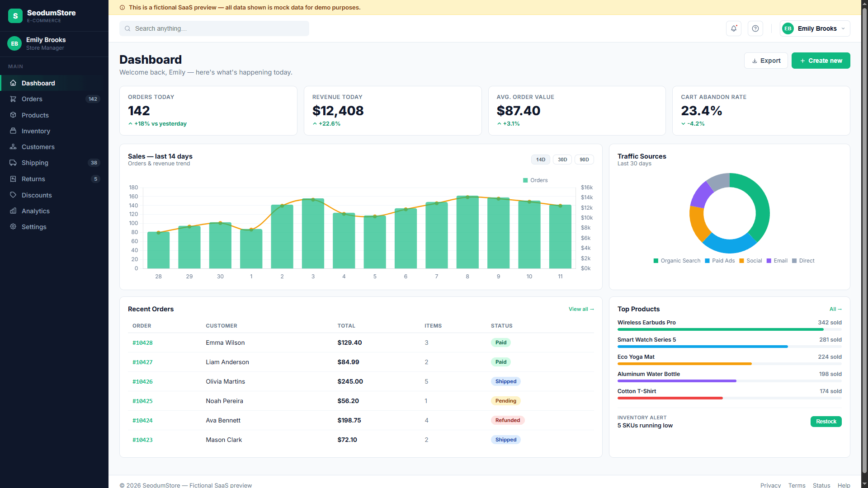The height and width of the screenshot is (488, 868).
Task: Toggle Organic Search legend in traffic chart
Action: 677,261
